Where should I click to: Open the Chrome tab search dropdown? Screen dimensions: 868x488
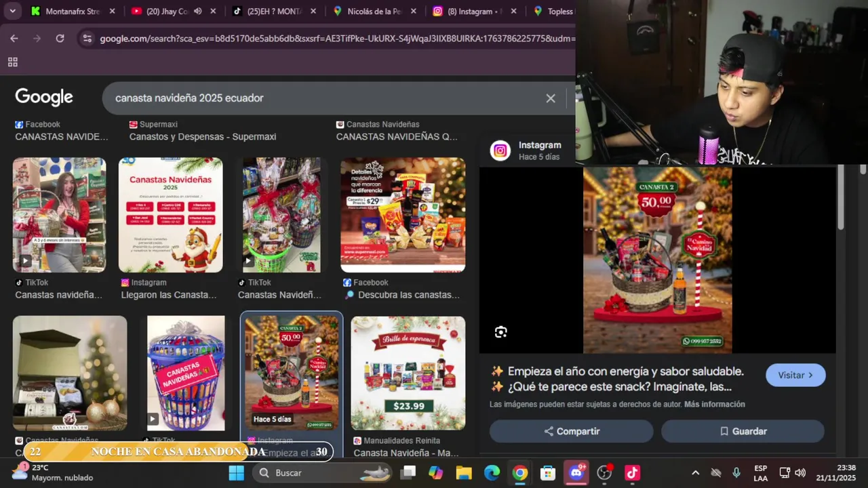[12, 11]
